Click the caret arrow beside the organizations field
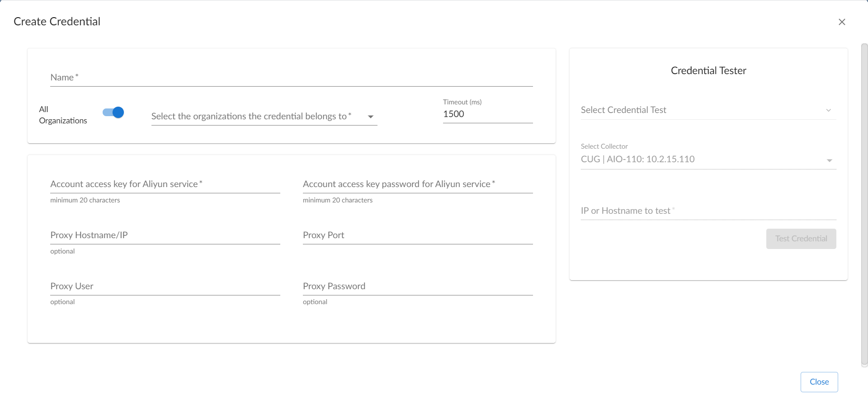 [371, 117]
